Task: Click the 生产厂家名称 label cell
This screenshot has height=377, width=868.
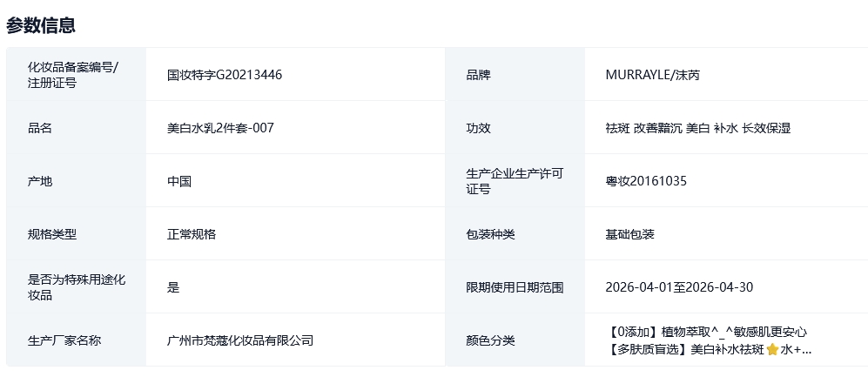Action: pos(64,340)
